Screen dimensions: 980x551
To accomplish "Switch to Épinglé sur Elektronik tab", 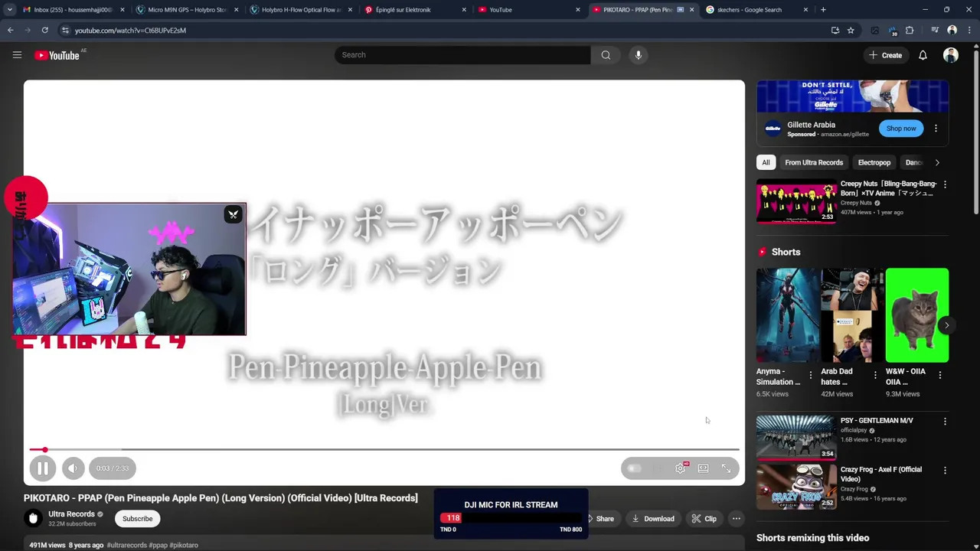I will tap(416, 10).
